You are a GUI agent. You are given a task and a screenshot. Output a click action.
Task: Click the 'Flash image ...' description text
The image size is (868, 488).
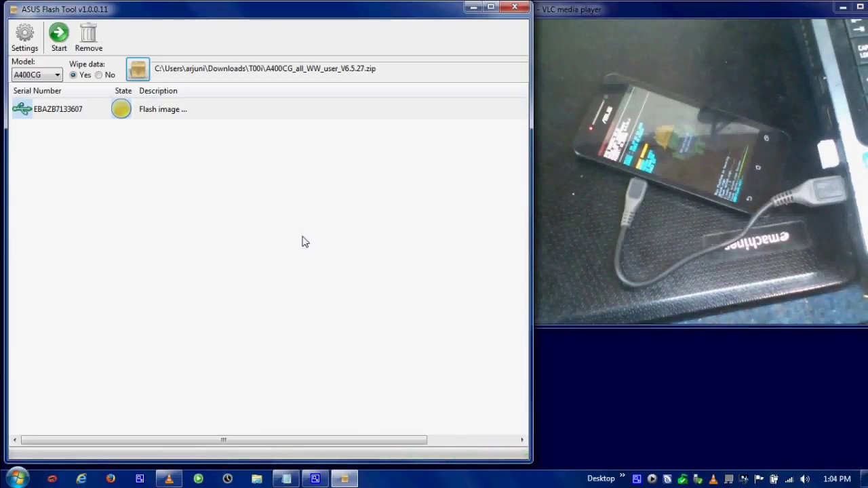point(163,109)
